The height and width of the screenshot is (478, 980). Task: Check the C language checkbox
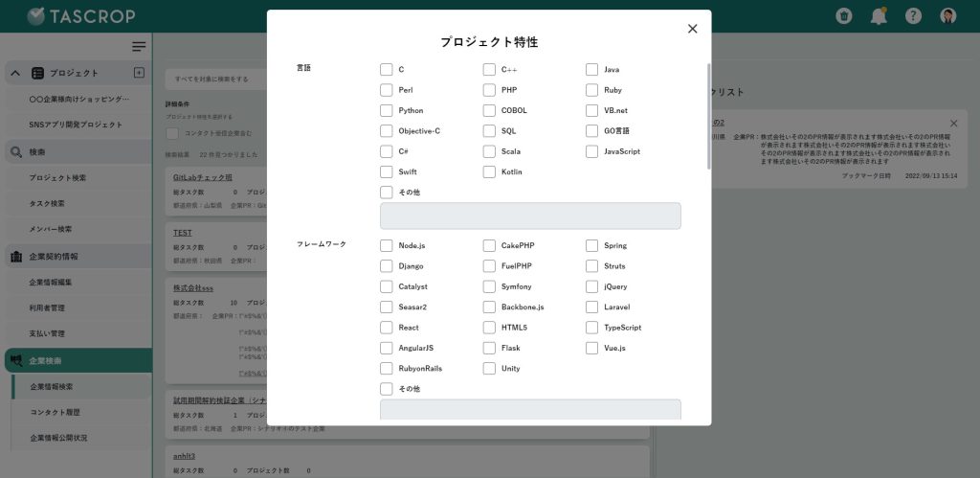click(x=387, y=69)
